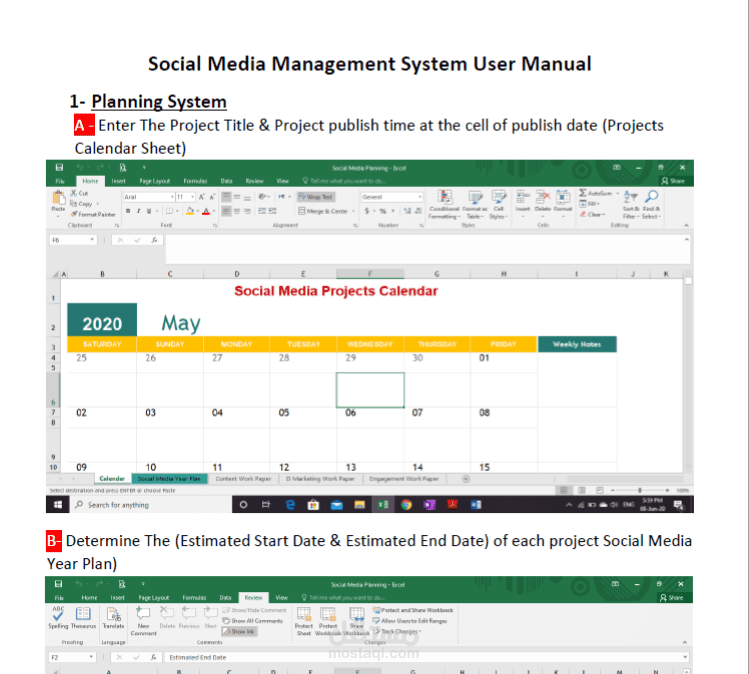Open the Track Changes dropdown
This screenshot has width=749, height=674.
click(397, 631)
